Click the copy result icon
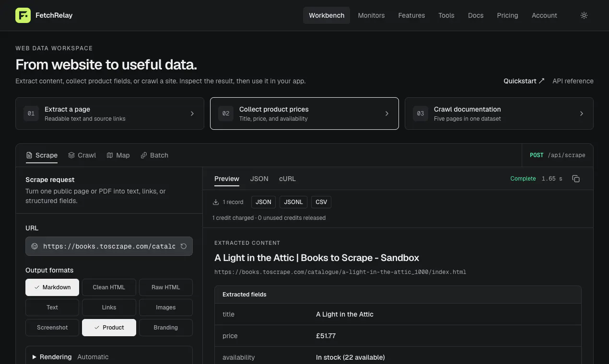The width and height of the screenshot is (609, 364). tap(576, 179)
